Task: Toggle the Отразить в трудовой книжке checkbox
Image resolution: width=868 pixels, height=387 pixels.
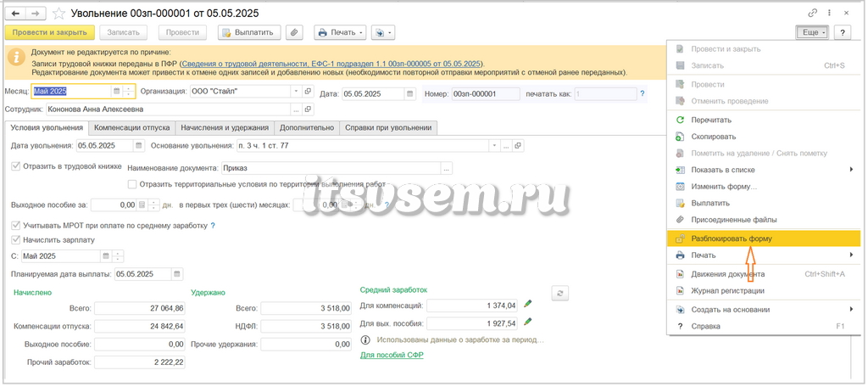Action: pyautogui.click(x=15, y=165)
